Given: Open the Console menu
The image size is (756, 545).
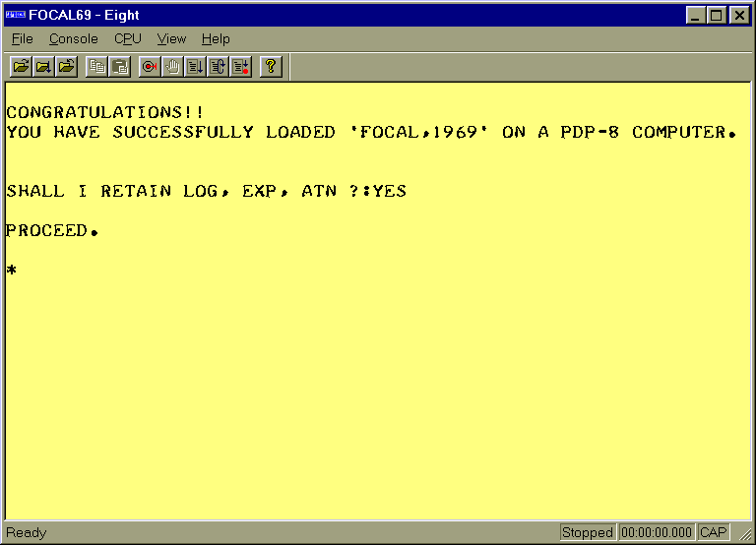Looking at the screenshot, I should click(x=73, y=39).
